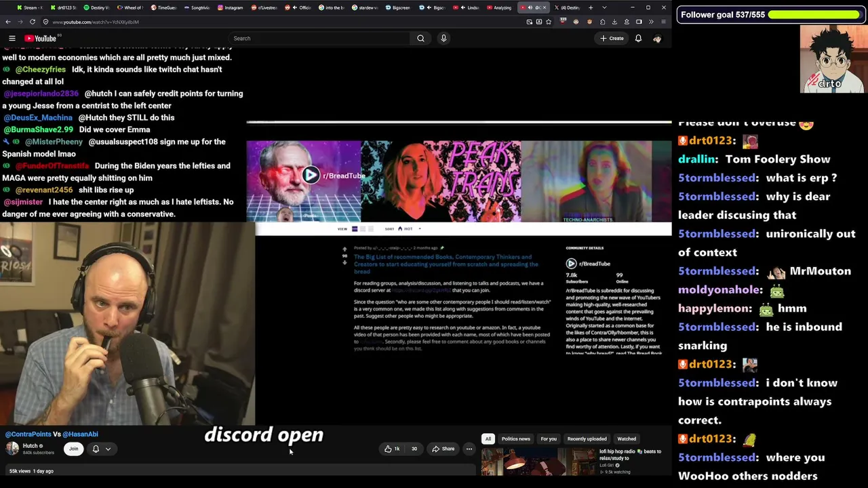Click the Follower goal progress bar

click(x=814, y=14)
